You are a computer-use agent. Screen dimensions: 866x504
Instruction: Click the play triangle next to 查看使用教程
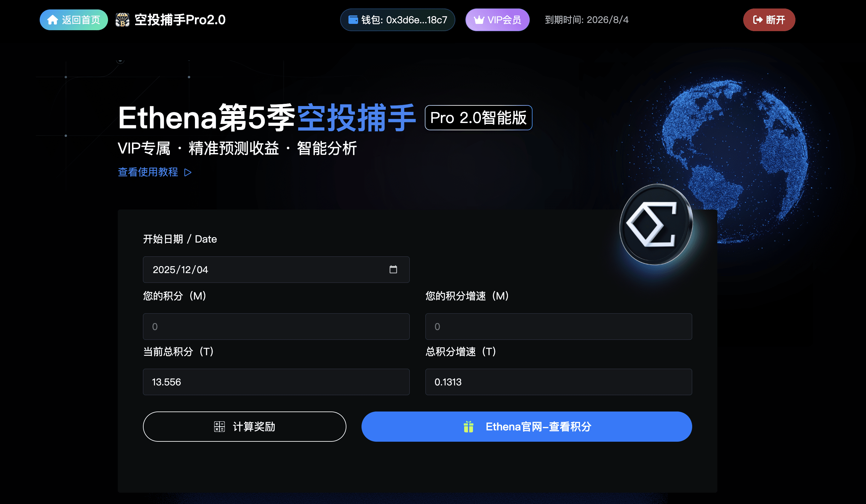[x=188, y=172]
